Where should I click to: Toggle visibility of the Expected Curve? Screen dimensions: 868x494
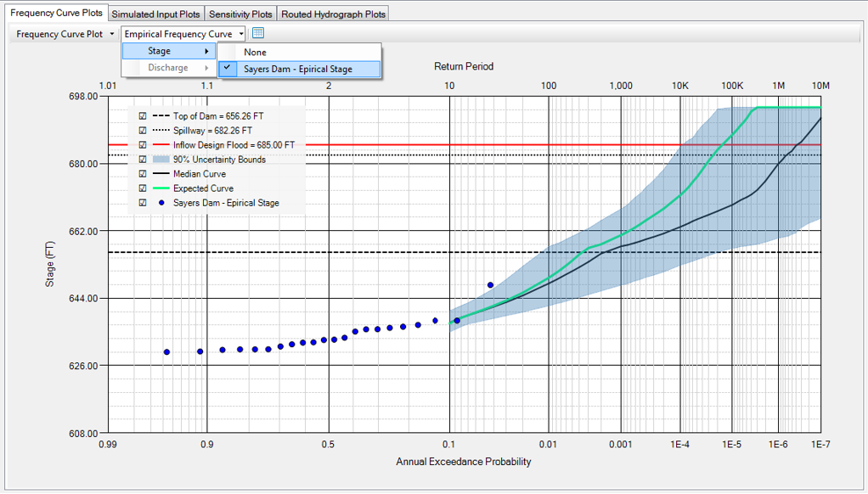pyautogui.click(x=142, y=188)
